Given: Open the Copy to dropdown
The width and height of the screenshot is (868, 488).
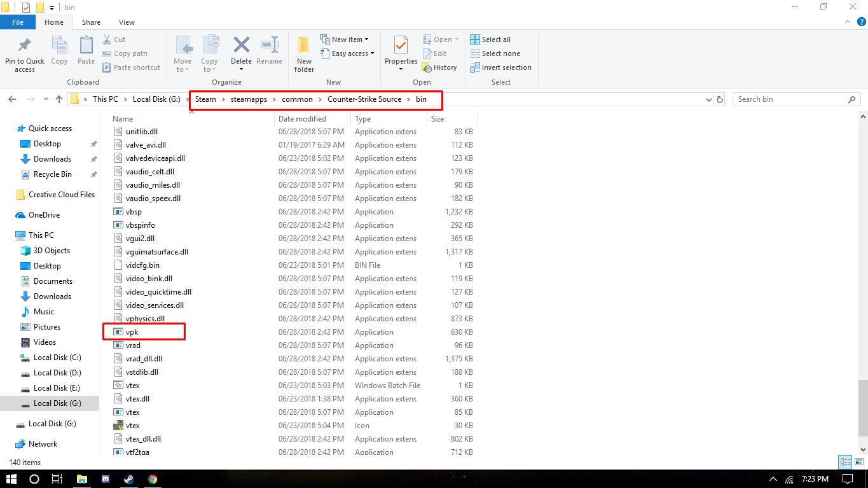Looking at the screenshot, I should [209, 54].
